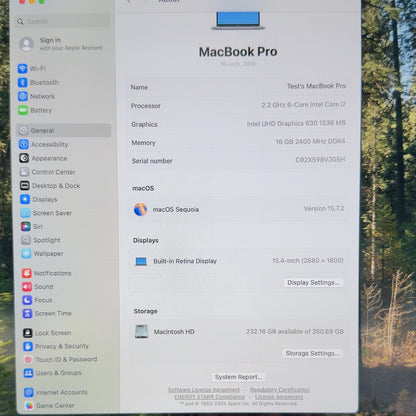Open the Regulatory Certification link
Image resolution: width=416 pixels, height=416 pixels.
coord(280,390)
